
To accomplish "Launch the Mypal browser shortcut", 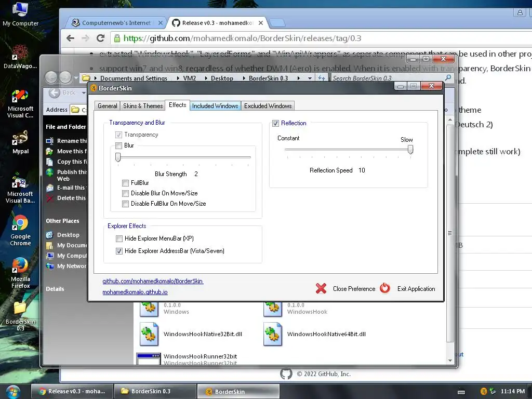I will 20,142.
